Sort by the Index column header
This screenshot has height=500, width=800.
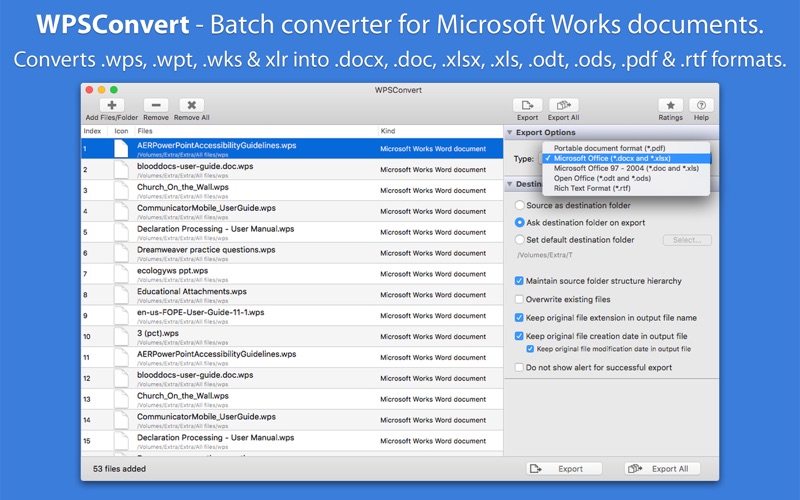point(92,131)
